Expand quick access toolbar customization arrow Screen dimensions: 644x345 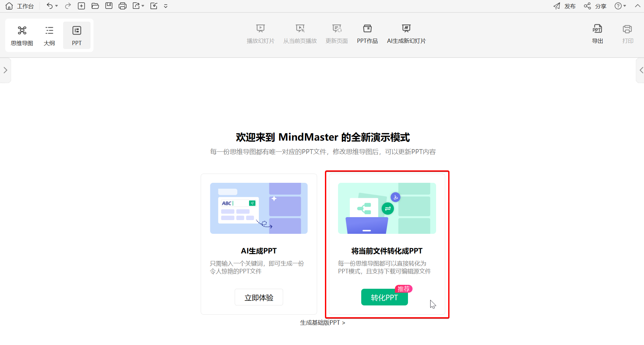[x=166, y=6]
